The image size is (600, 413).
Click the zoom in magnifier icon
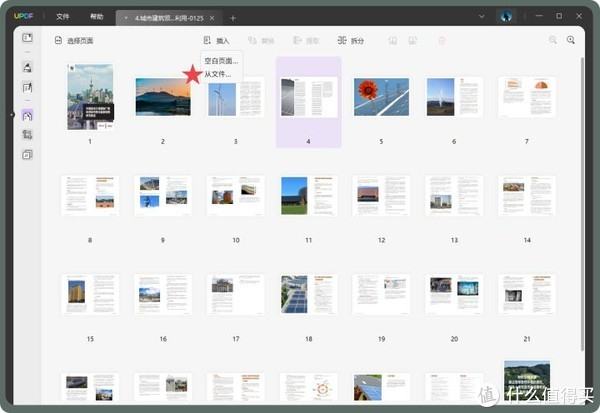tap(571, 40)
